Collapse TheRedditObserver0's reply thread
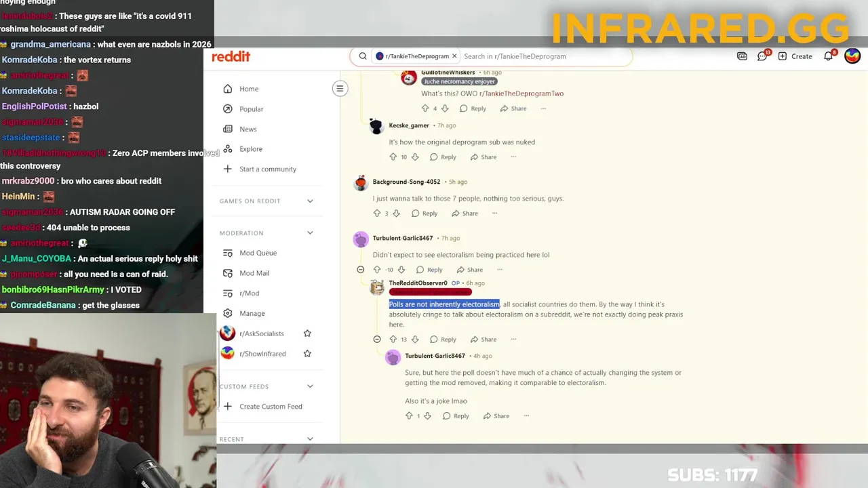Viewport: 868px width, 488px height. coord(377,339)
